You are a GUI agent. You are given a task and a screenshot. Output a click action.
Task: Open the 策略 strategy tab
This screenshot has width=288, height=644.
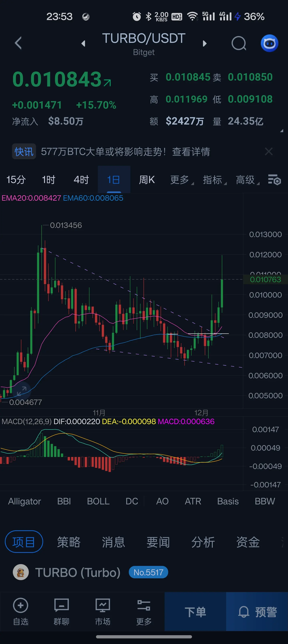pyautogui.click(x=69, y=542)
